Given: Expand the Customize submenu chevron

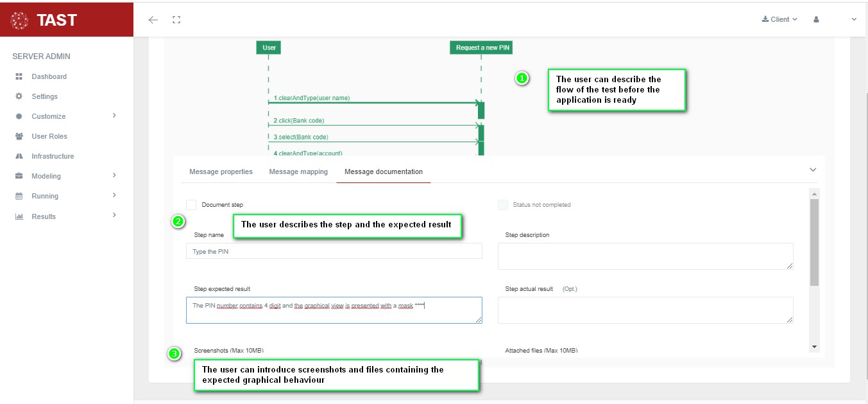Looking at the screenshot, I should [114, 116].
